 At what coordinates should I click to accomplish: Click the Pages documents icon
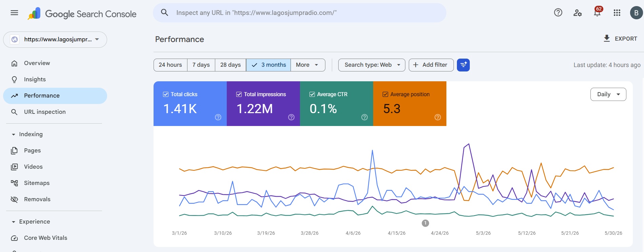click(14, 151)
